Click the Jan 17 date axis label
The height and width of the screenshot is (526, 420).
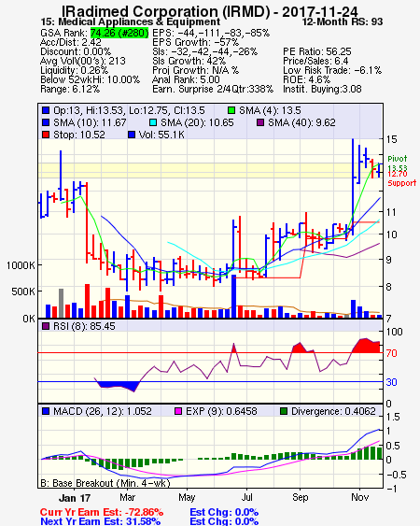(75, 498)
